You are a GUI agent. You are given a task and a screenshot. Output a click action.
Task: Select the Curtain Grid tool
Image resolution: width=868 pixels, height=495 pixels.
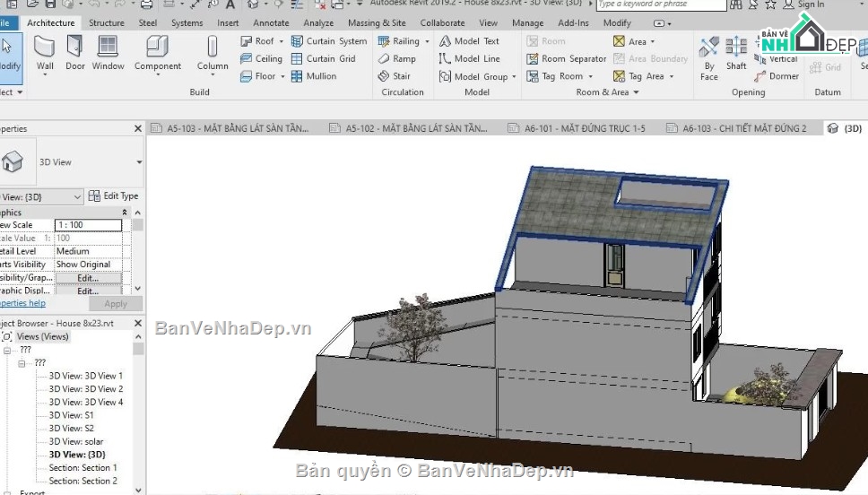click(x=324, y=58)
